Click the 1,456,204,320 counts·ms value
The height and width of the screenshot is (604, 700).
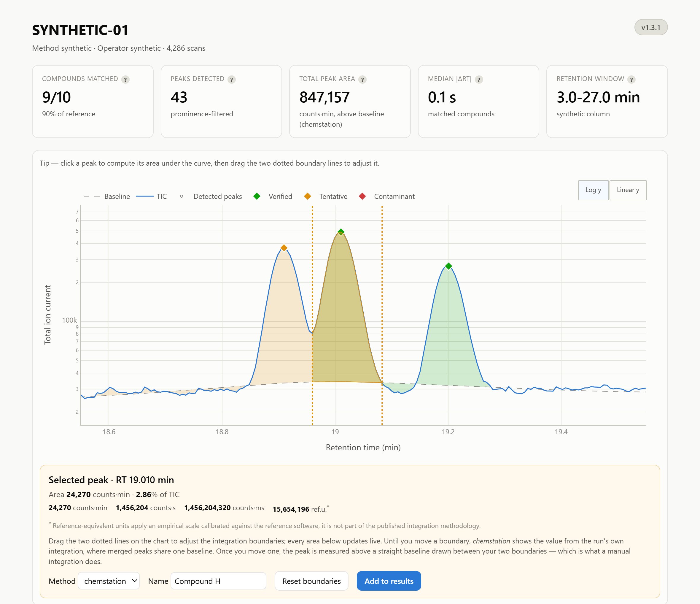(224, 508)
